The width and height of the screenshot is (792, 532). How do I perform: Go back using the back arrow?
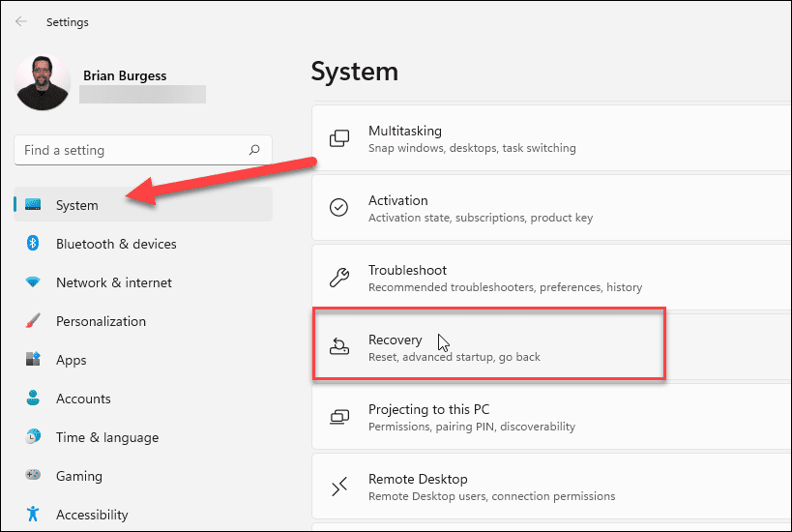20,21
